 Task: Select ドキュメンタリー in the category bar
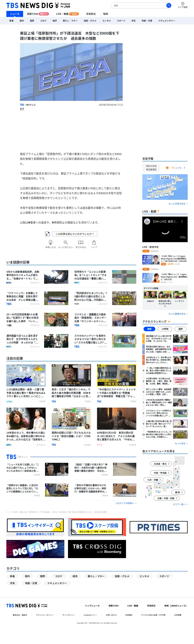click(x=167, y=21)
